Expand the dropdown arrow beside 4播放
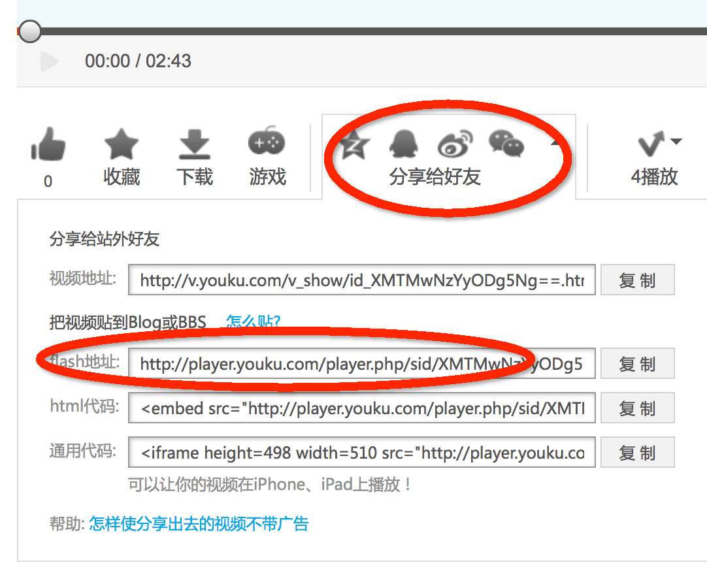707x588 pixels. tap(676, 142)
